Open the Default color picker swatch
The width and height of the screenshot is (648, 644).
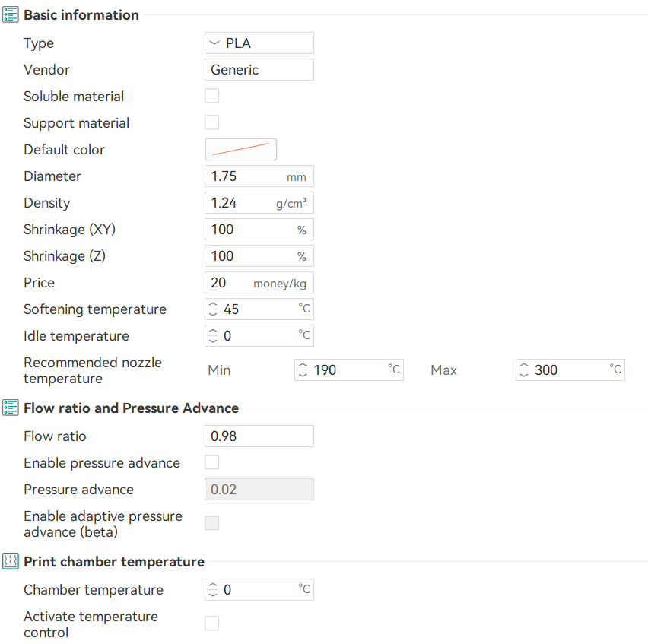tap(241, 149)
